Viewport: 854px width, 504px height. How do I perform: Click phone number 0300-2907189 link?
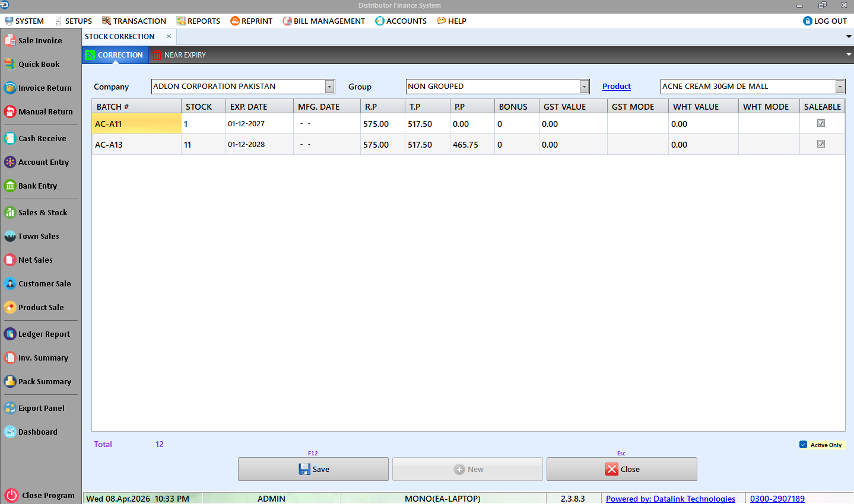coord(777,499)
